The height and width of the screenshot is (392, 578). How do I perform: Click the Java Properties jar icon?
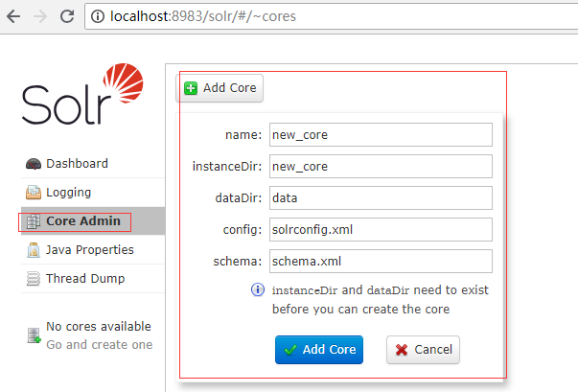34,250
